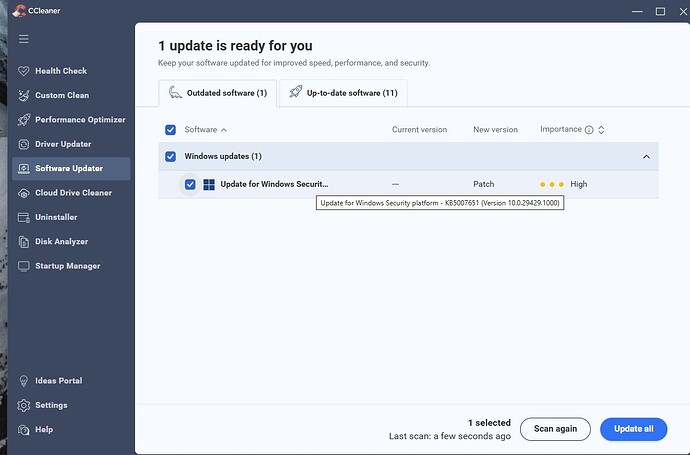Uncheck Update for Windows Security checkbox

click(190, 184)
